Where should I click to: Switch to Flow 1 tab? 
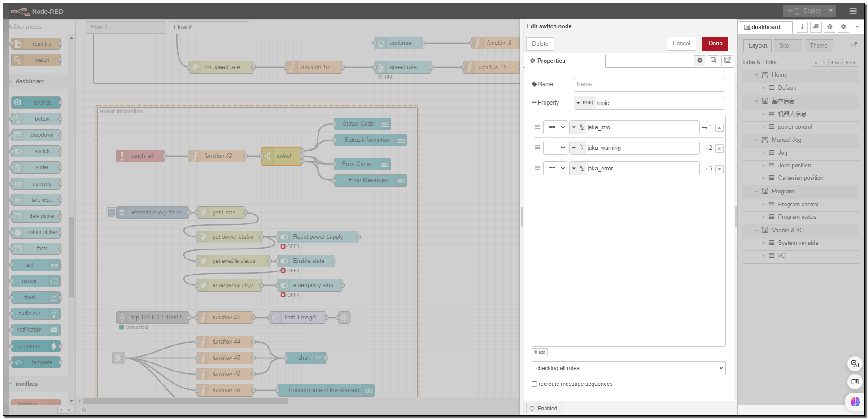(126, 27)
